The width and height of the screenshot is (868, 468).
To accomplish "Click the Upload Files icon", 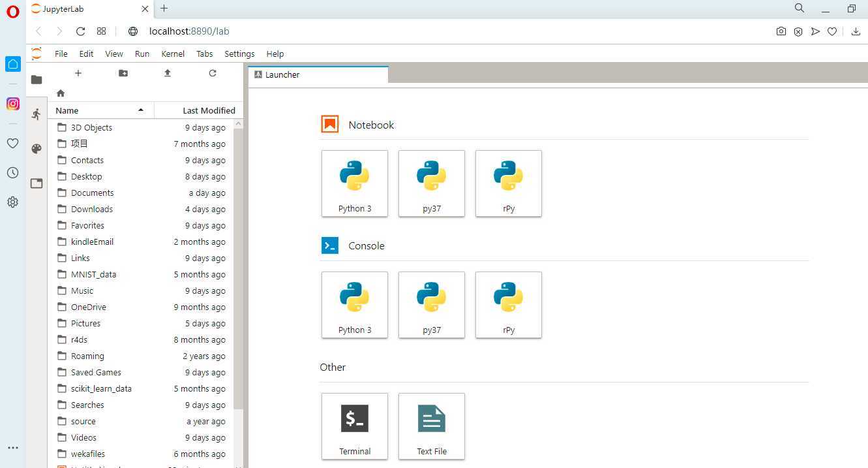I will [x=168, y=73].
